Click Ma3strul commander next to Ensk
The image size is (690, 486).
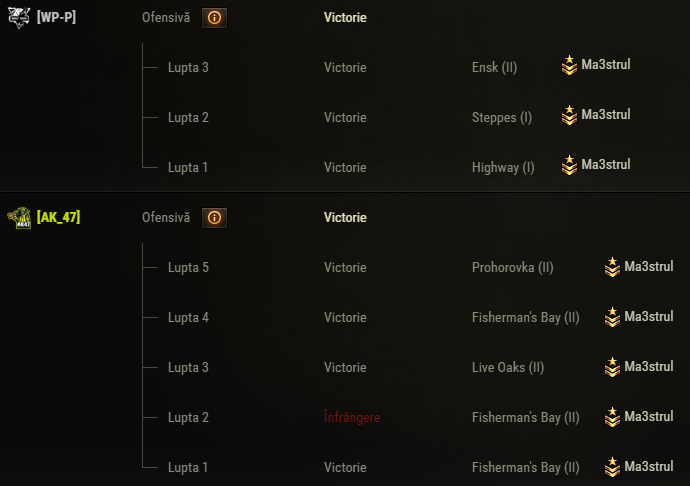tap(606, 65)
